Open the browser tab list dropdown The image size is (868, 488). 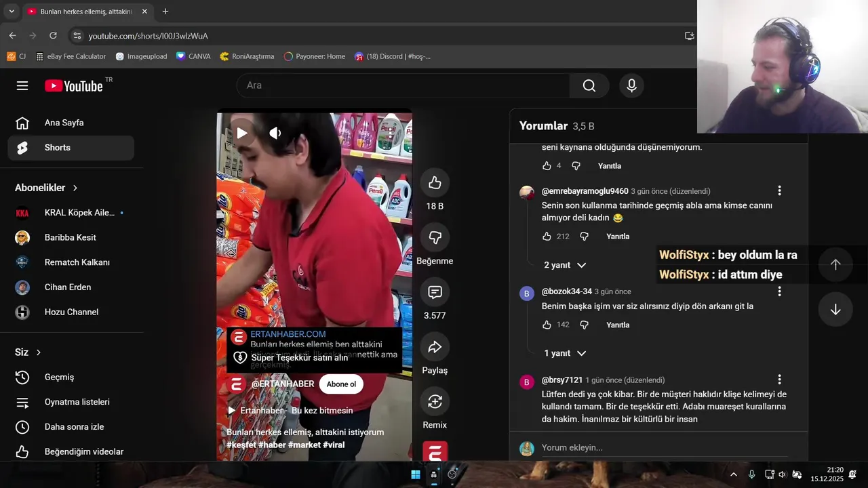click(x=11, y=12)
